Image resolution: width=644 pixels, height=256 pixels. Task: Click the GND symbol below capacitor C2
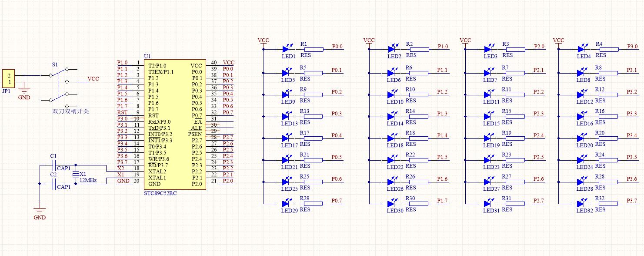(x=40, y=210)
